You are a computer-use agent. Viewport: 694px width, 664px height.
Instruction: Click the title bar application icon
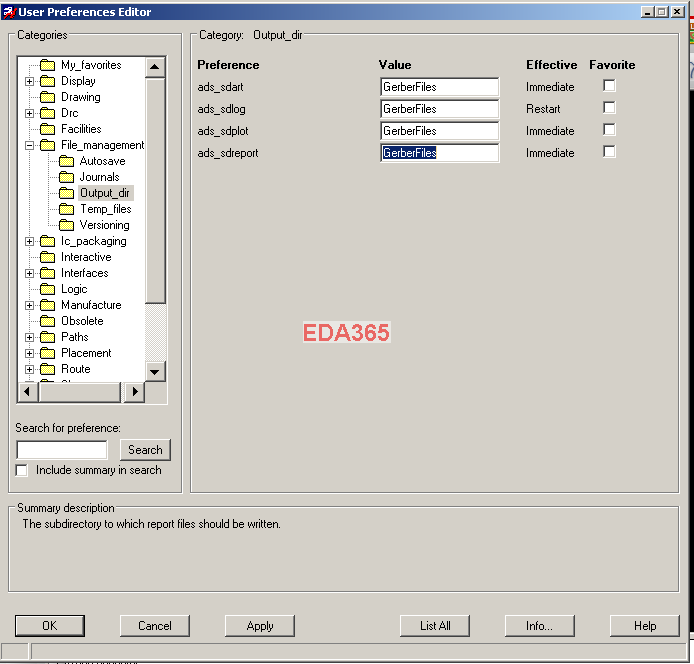(9, 12)
